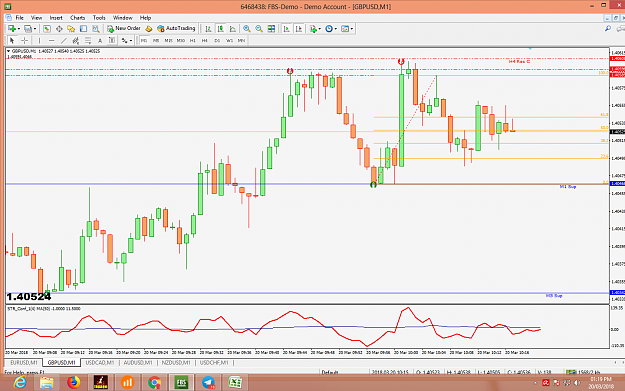Click the New Order button
This screenshot has width=625, height=391.
coord(124,28)
